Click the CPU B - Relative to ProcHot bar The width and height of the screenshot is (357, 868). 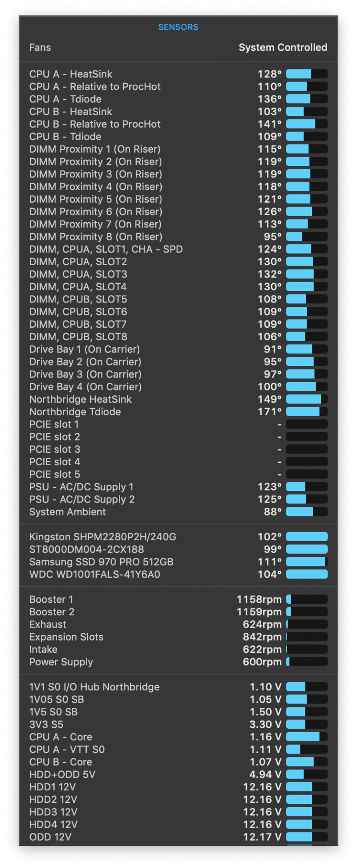(307, 124)
